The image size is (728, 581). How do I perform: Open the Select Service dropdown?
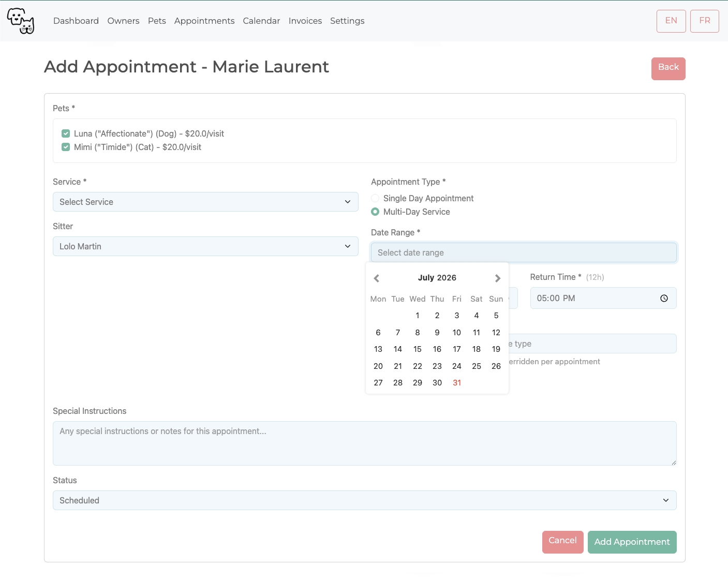205,202
